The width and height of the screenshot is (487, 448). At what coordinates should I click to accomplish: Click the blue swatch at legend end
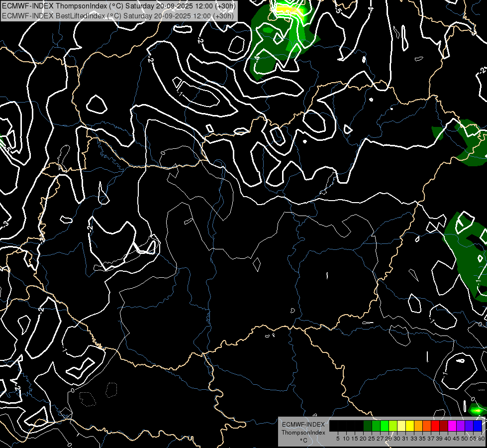point(478,426)
